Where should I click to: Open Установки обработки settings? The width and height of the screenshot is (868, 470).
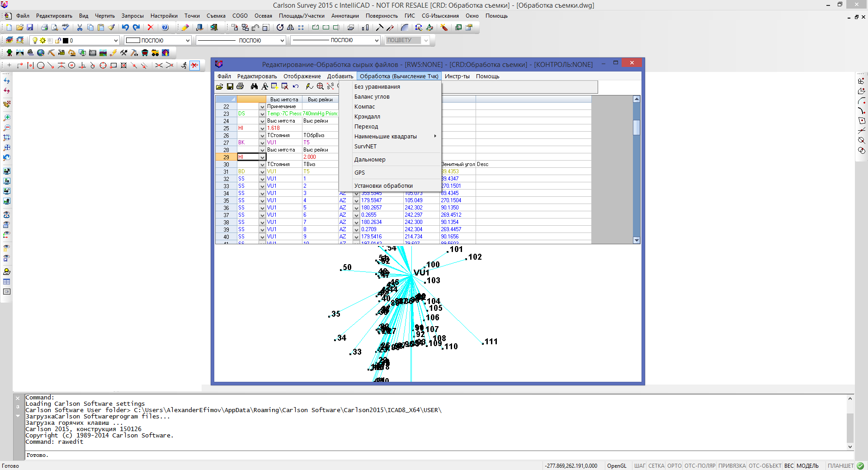390,185
